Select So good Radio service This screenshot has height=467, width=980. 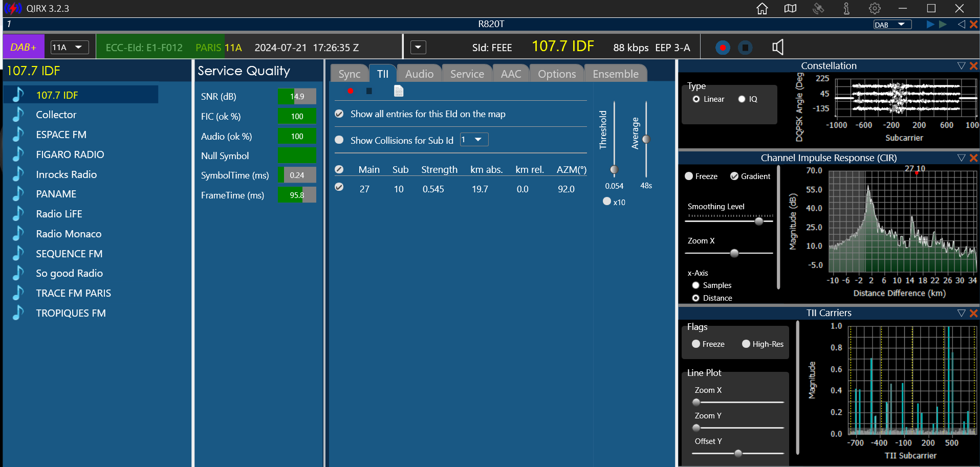(70, 273)
